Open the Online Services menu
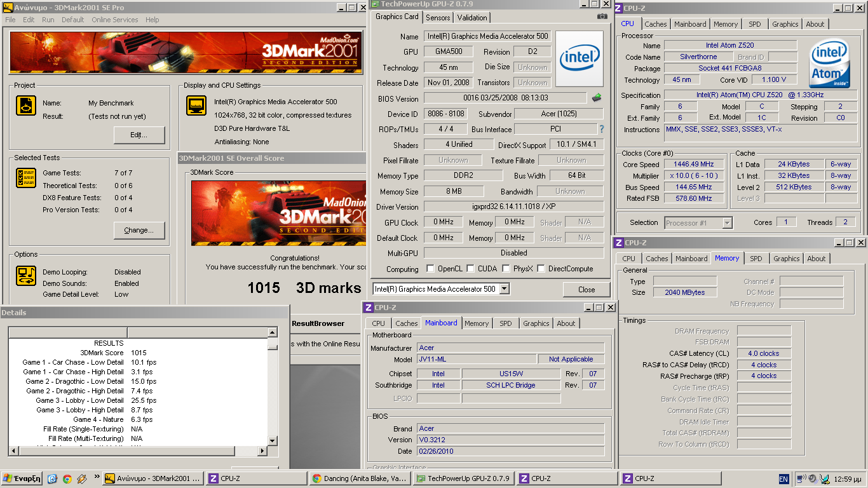The width and height of the screenshot is (868, 488). [114, 20]
